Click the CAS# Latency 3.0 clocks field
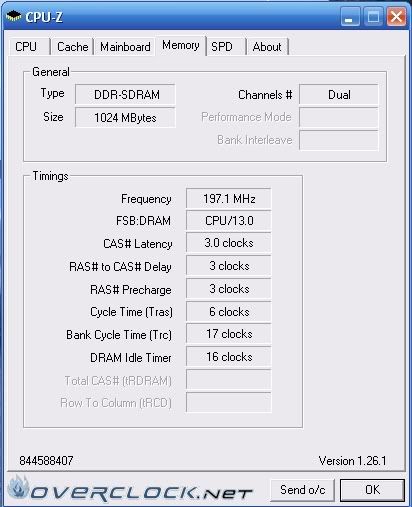Image resolution: width=412 pixels, height=507 pixels. [x=229, y=243]
